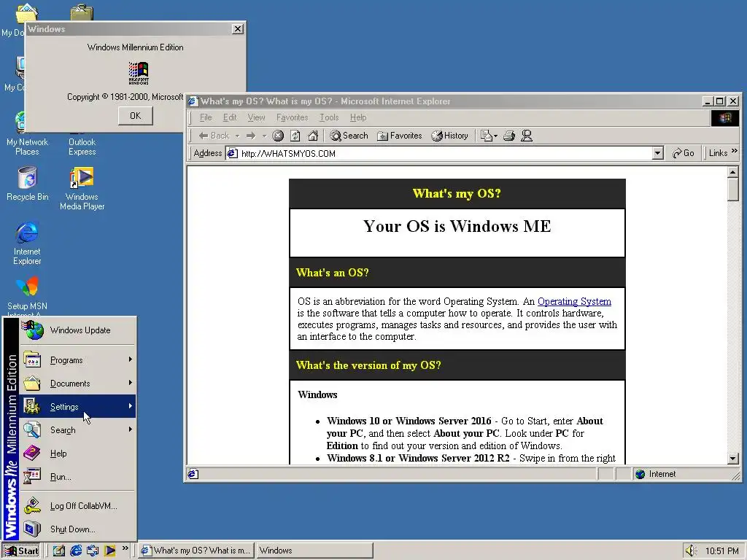
Task: Expand Search submenu in Start menu
Action: (x=77, y=430)
